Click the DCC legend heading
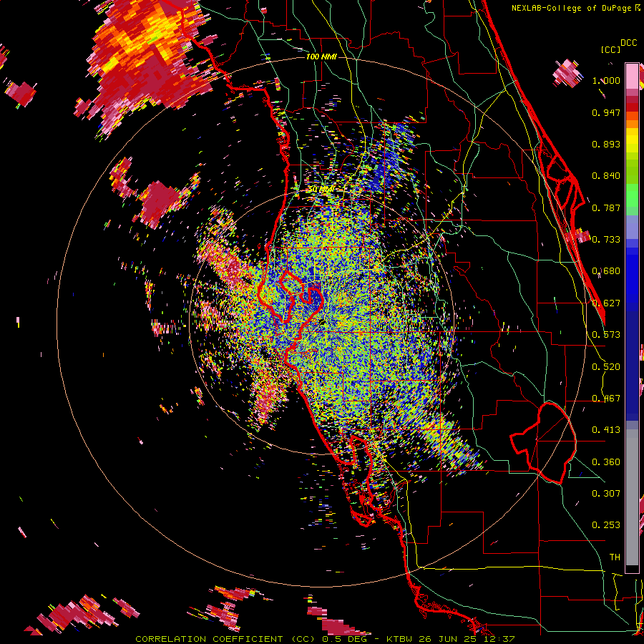This screenshot has height=644, width=644. click(628, 43)
